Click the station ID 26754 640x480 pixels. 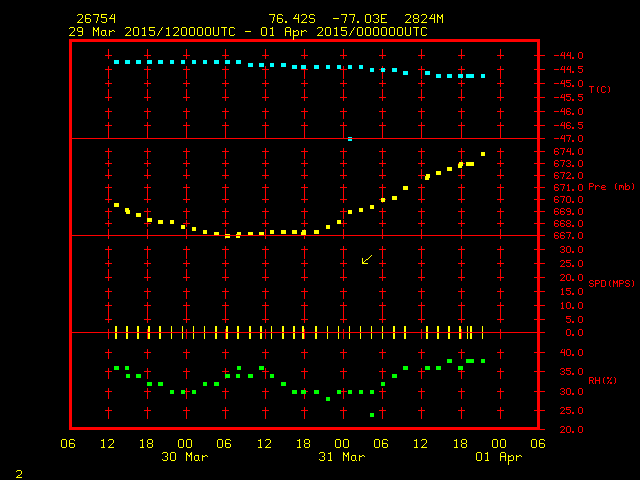click(96, 19)
